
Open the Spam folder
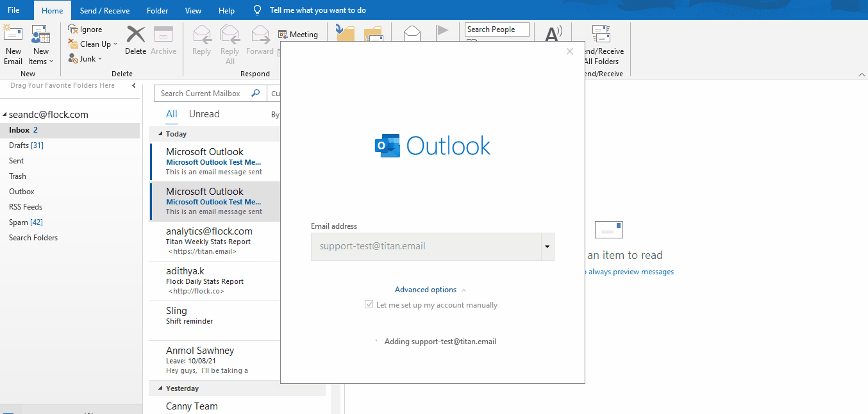(70, 222)
